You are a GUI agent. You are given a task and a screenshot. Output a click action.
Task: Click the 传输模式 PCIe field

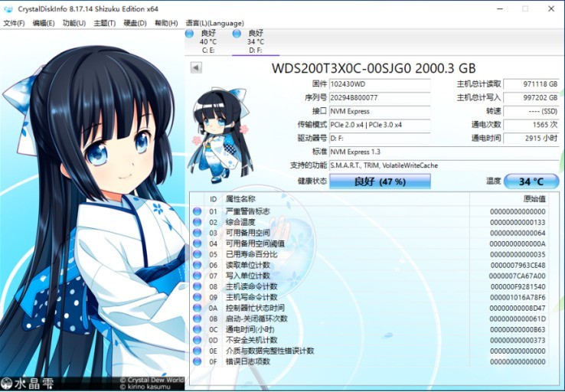pos(380,125)
